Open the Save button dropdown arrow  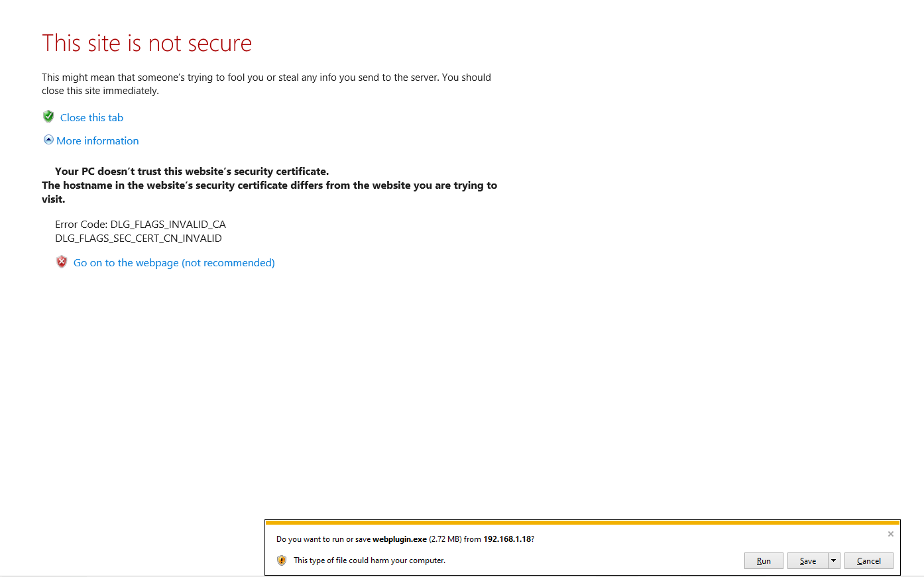[x=834, y=560]
